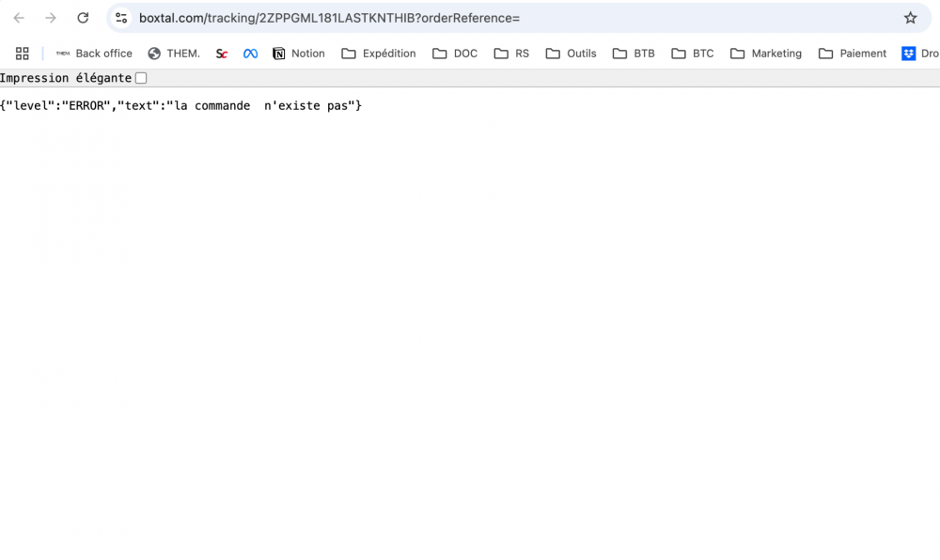Open the BTC bookmarks folder

[693, 54]
